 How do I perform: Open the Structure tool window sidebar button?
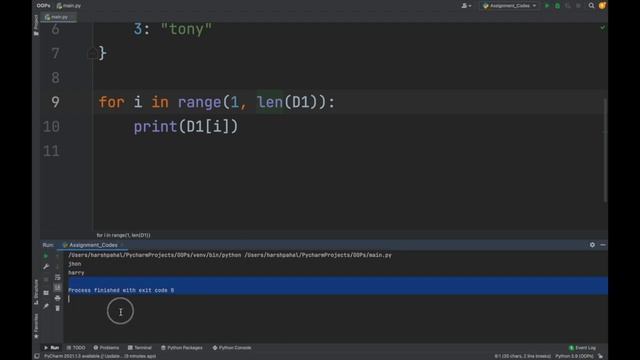point(36,292)
